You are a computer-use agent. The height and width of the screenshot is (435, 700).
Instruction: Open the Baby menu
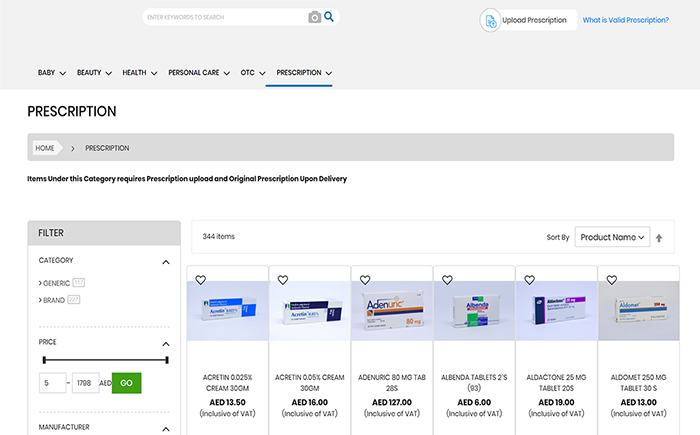click(51, 73)
